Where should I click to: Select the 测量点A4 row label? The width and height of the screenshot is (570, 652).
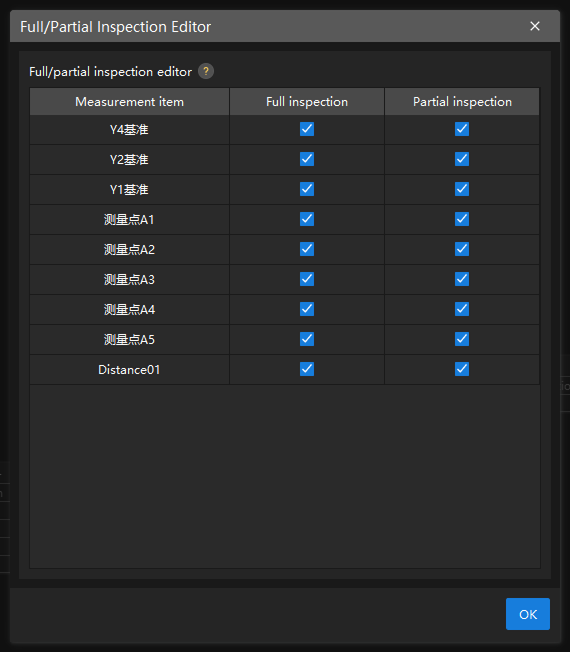click(x=129, y=309)
